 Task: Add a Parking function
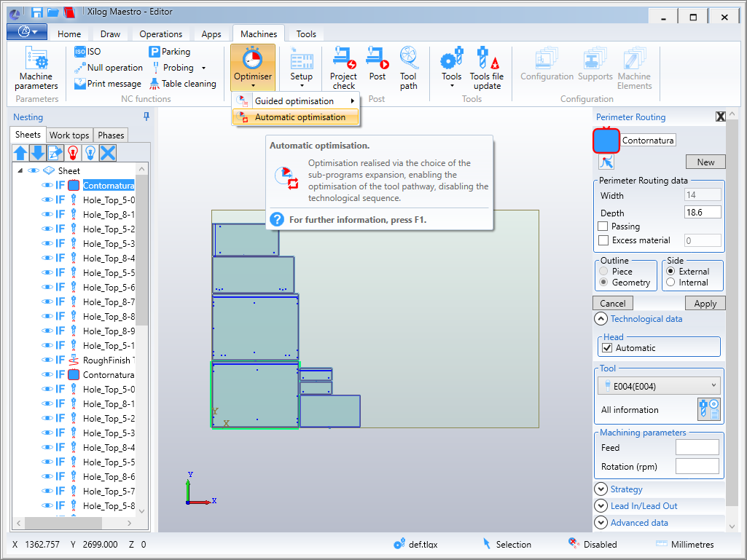coord(170,52)
